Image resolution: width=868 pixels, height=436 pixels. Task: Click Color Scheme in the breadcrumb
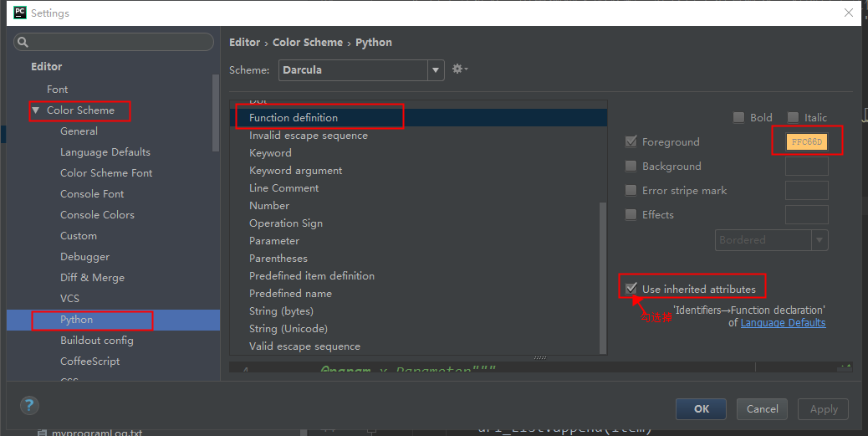click(307, 42)
